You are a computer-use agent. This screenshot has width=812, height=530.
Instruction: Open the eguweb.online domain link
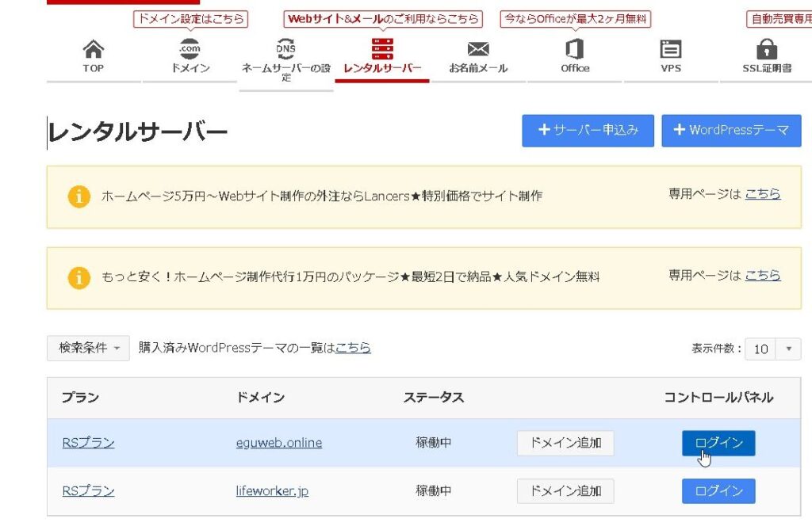coord(278,443)
